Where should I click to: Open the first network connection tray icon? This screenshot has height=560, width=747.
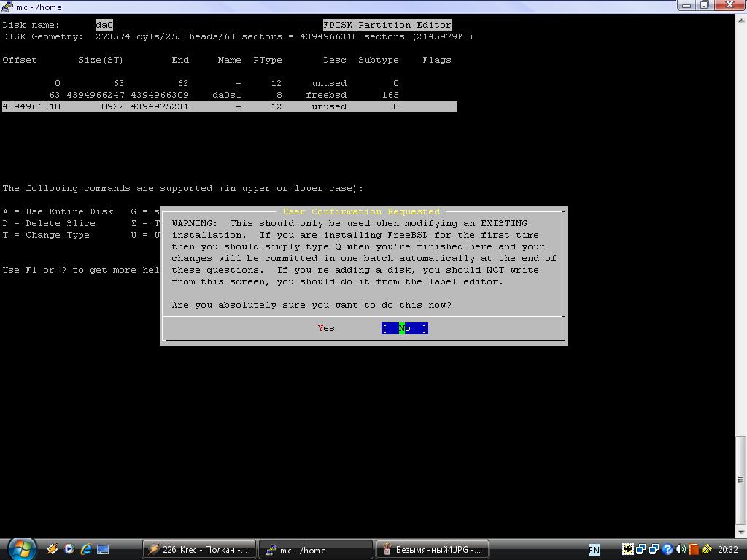tap(640, 550)
